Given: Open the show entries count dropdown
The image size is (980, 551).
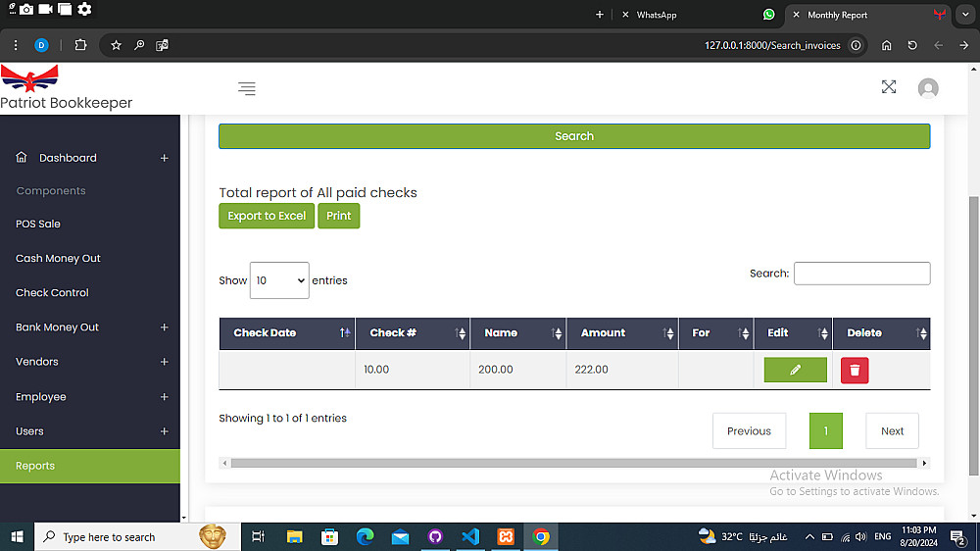Looking at the screenshot, I should coord(279,280).
